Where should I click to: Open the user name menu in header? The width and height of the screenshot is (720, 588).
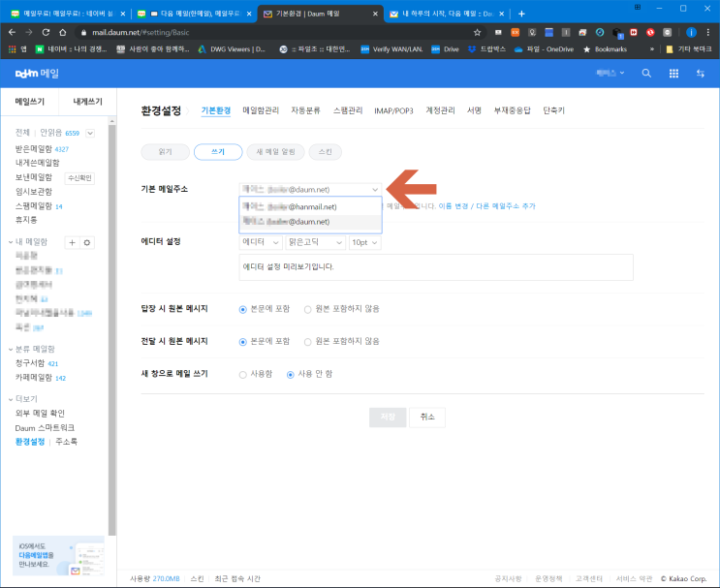(610, 73)
